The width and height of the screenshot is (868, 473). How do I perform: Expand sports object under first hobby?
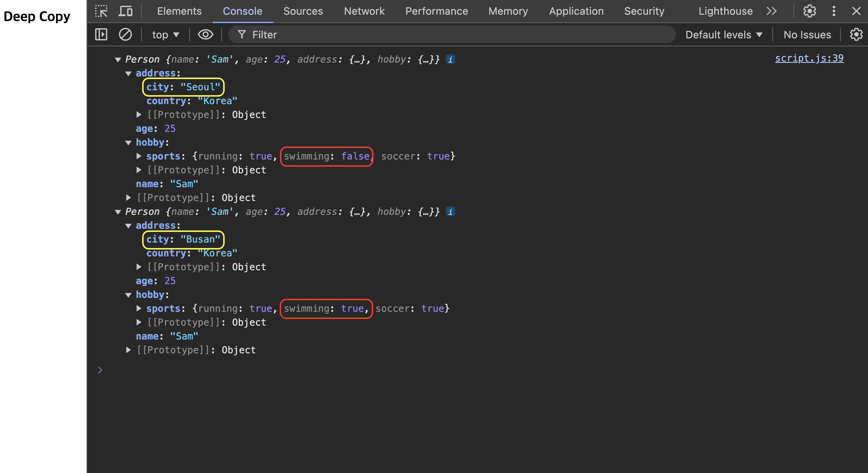tap(138, 156)
